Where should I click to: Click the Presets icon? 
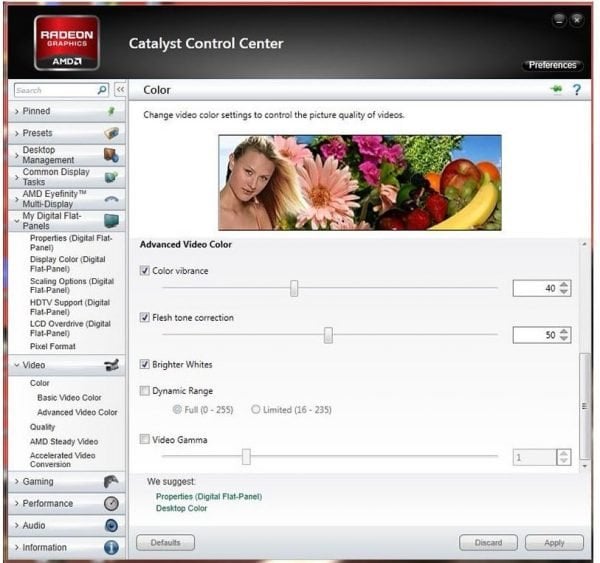tap(111, 133)
